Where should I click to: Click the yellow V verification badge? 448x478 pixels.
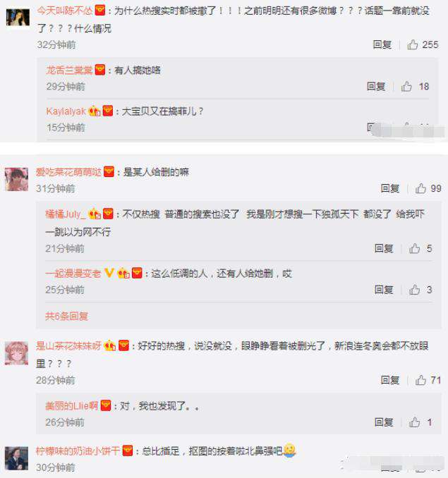(109, 273)
